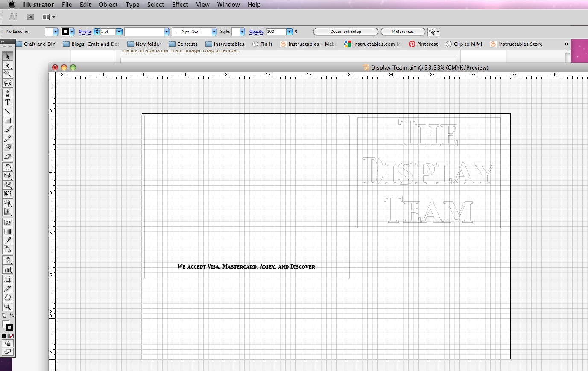Select the Blend tool
The image size is (588, 371).
[x=7, y=249]
